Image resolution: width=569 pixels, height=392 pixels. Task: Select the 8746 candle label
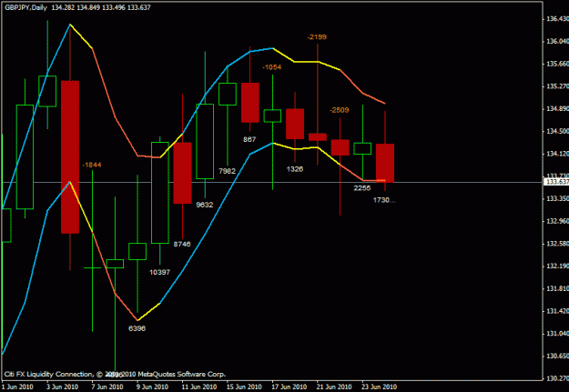[182, 244]
